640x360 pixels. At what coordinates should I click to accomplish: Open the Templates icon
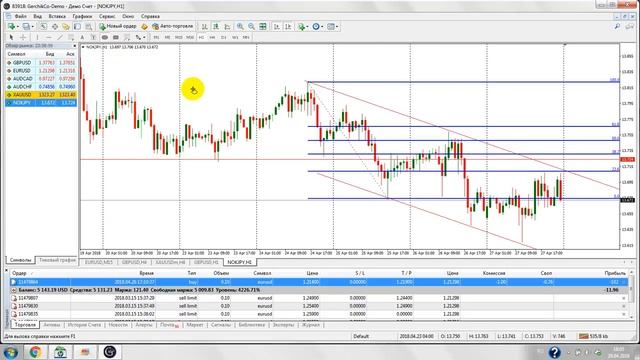(331, 27)
